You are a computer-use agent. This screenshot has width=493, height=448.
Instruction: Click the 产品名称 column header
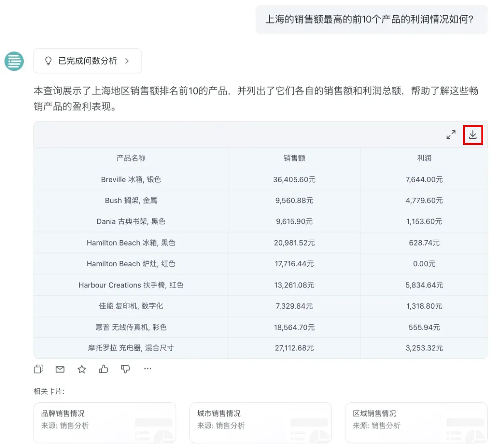131,158
